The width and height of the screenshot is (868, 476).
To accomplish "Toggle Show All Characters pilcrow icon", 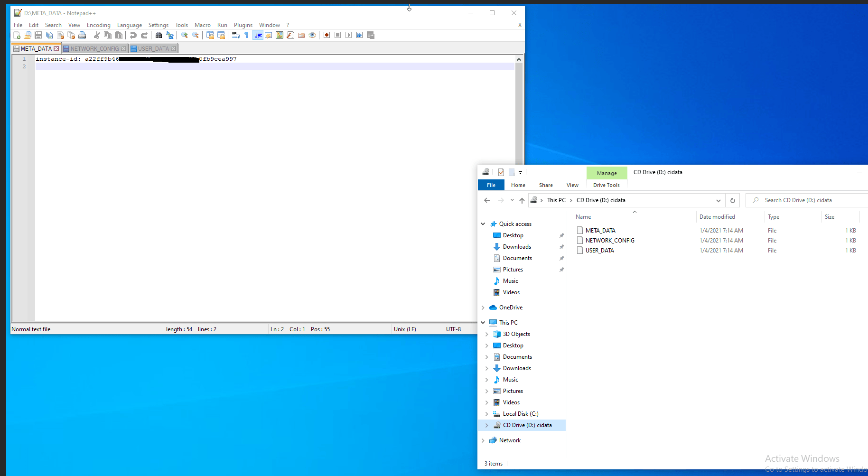I will coord(247,35).
